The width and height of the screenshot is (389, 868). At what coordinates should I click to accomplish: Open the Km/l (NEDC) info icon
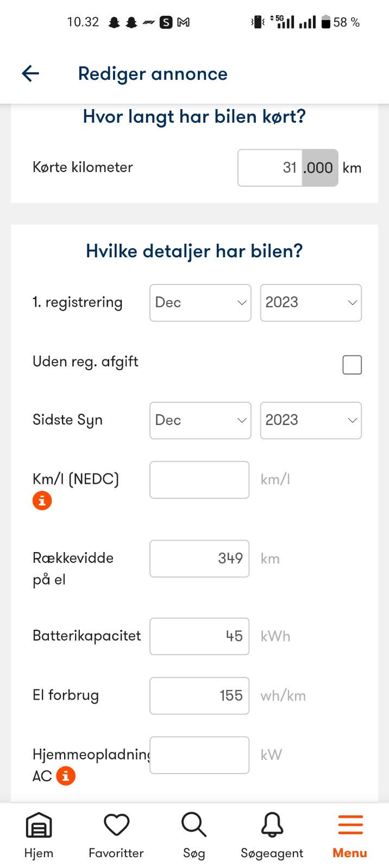point(42,500)
